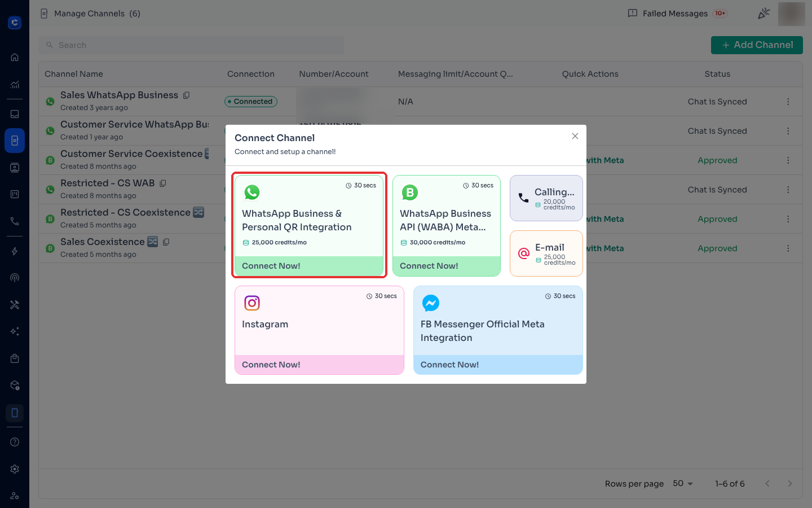Image resolution: width=812 pixels, height=508 pixels.
Task: Open the user profile avatar
Action: tap(792, 14)
